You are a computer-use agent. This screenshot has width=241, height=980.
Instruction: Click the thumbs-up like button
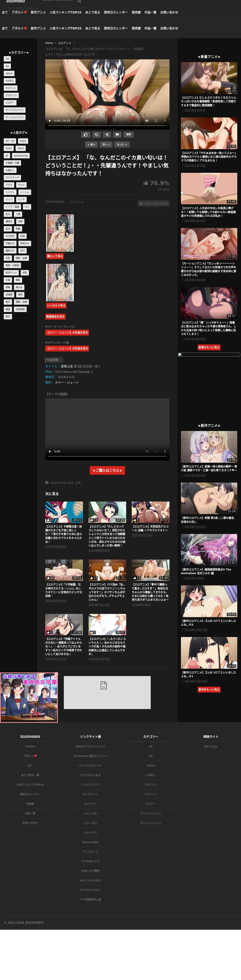pos(86,134)
